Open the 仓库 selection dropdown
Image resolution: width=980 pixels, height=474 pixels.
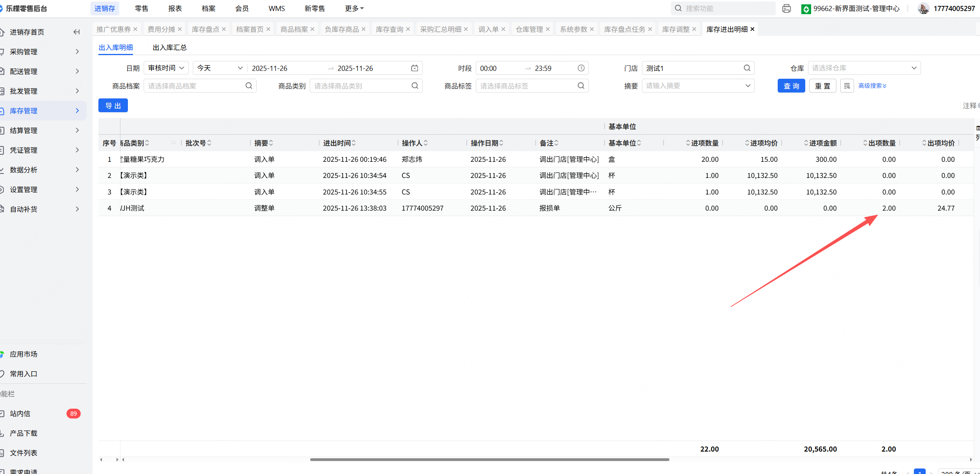point(864,68)
